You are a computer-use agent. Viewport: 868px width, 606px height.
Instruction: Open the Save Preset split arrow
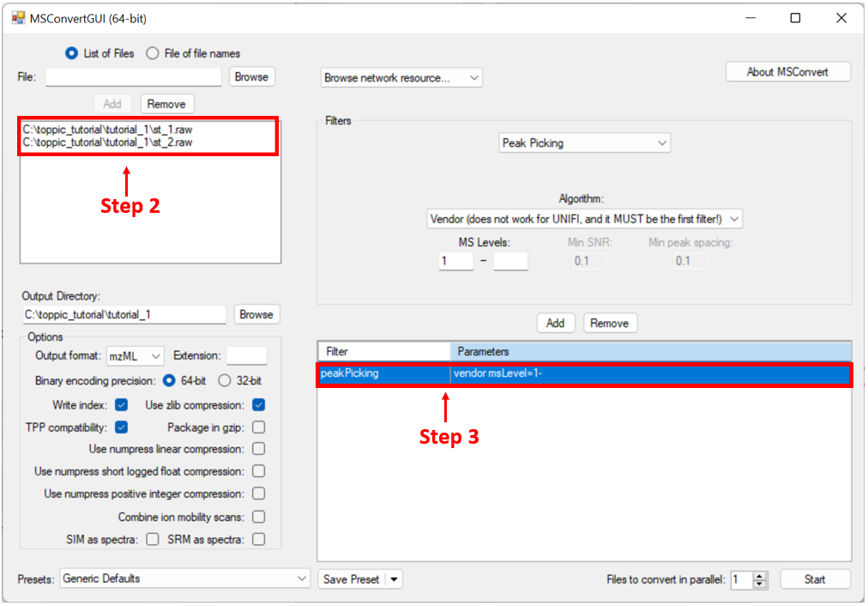394,579
